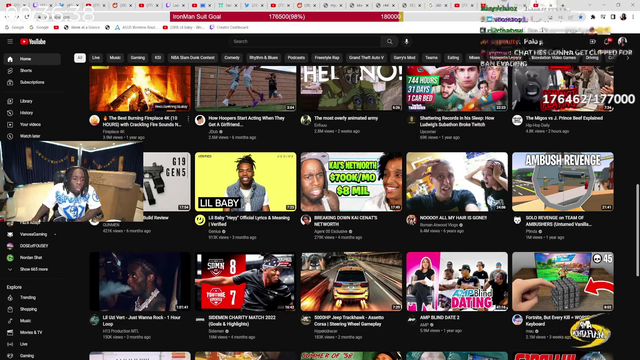Click Genius channel avatar under Lil Baby video
The width and height of the screenshot is (640, 360).
coord(200,220)
